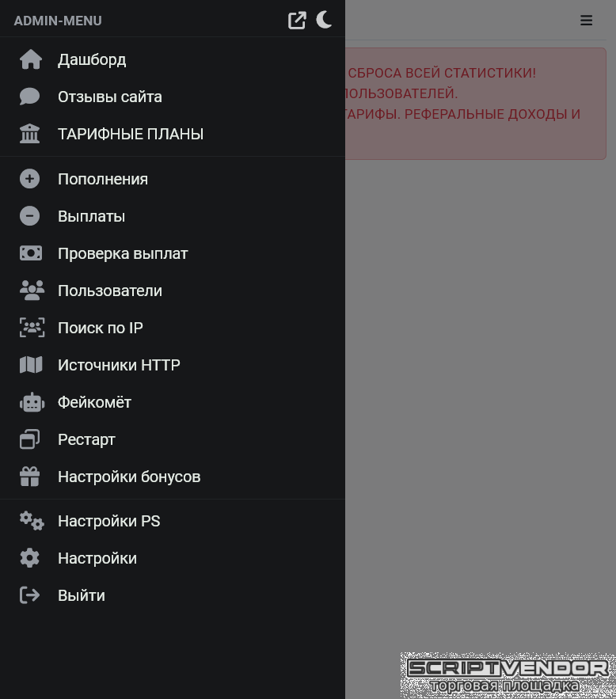The height and width of the screenshot is (699, 616).
Task: Open the Поиск по IP menu item
Action: point(100,328)
